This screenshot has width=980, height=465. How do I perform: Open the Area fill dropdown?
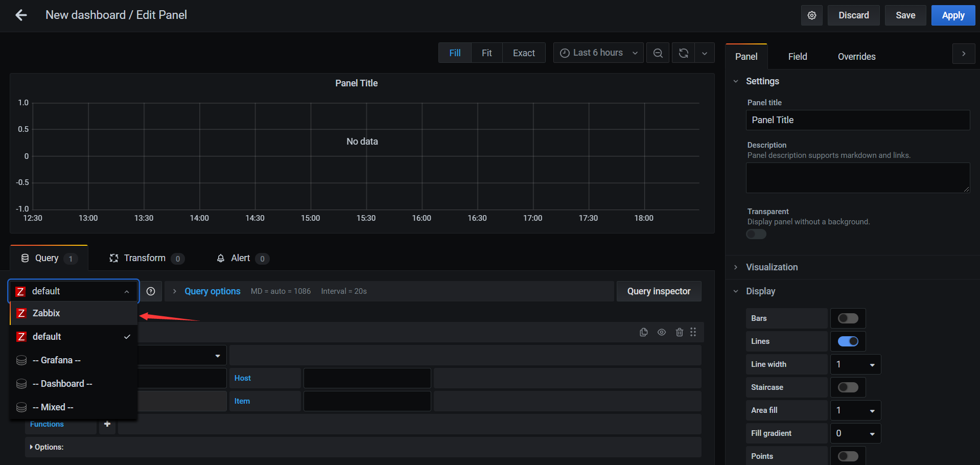(855, 410)
